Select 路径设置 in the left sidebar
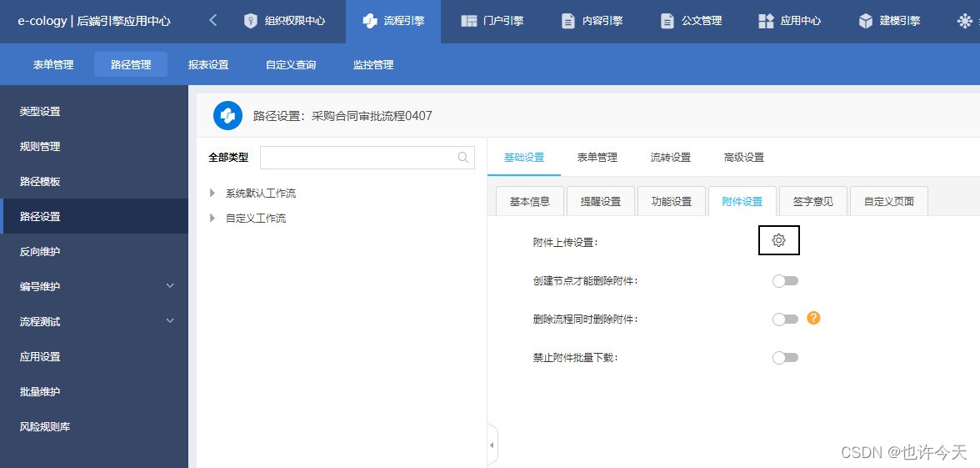 [93, 217]
